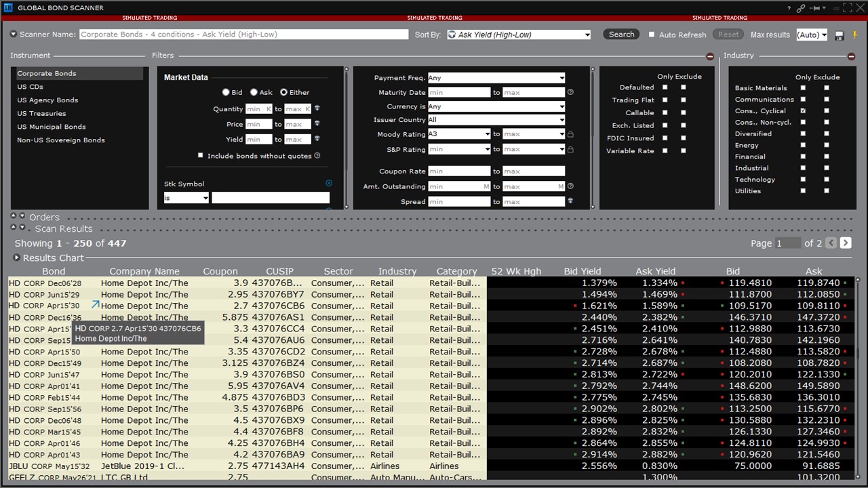Click the help icon next to Maturity Date

click(570, 92)
